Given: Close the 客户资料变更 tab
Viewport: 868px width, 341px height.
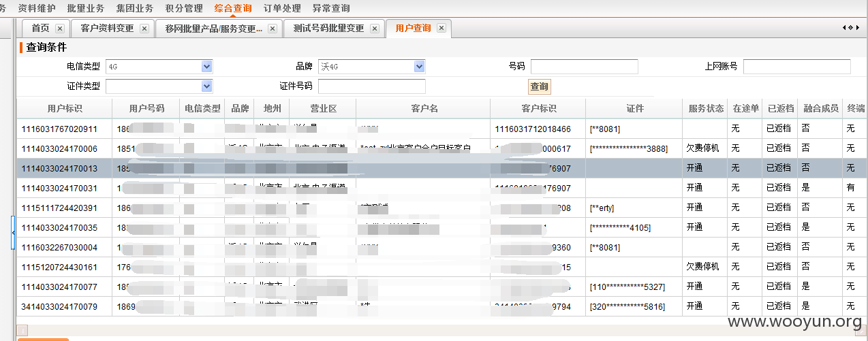Looking at the screenshot, I should [144, 29].
